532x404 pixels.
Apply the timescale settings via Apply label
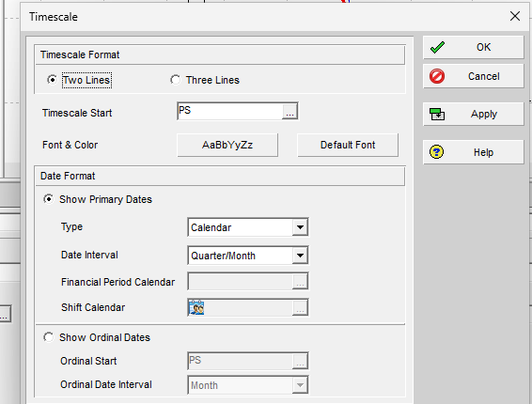[483, 114]
